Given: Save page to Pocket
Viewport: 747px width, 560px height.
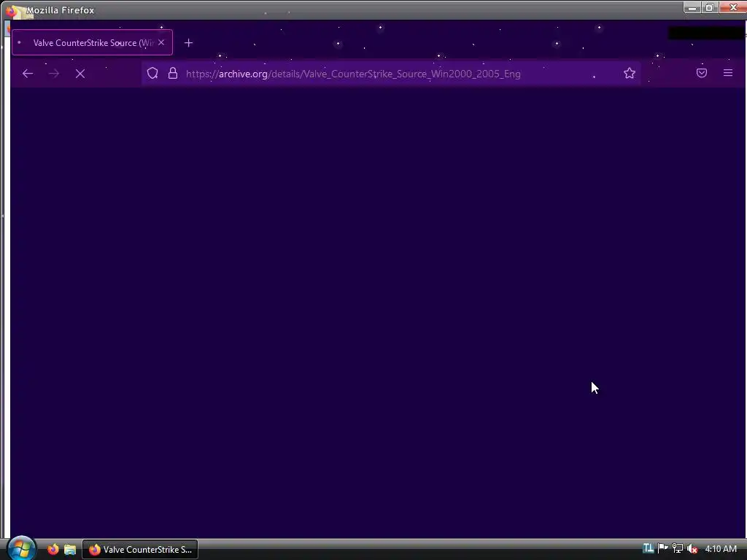Looking at the screenshot, I should (701, 73).
